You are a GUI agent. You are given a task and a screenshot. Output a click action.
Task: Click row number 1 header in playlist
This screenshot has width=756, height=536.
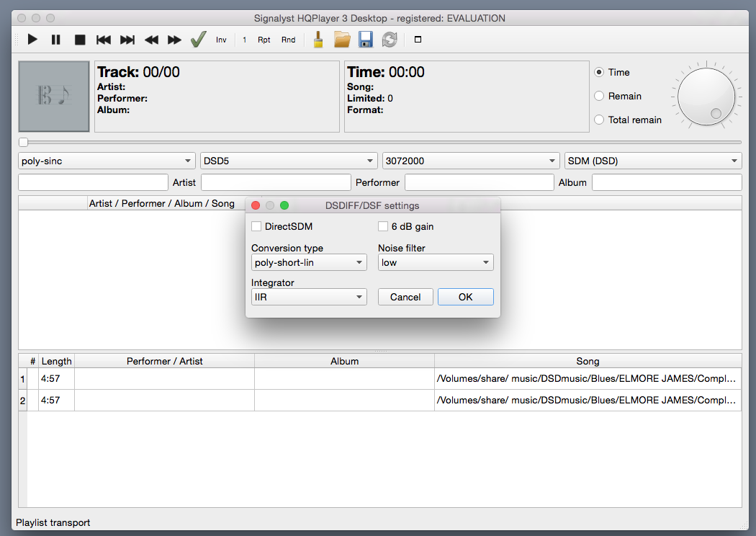[x=22, y=379]
